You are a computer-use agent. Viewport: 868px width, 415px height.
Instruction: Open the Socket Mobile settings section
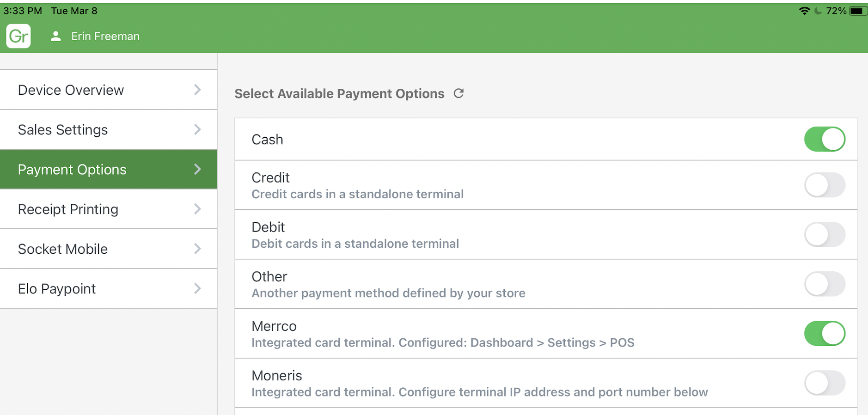[63, 249]
